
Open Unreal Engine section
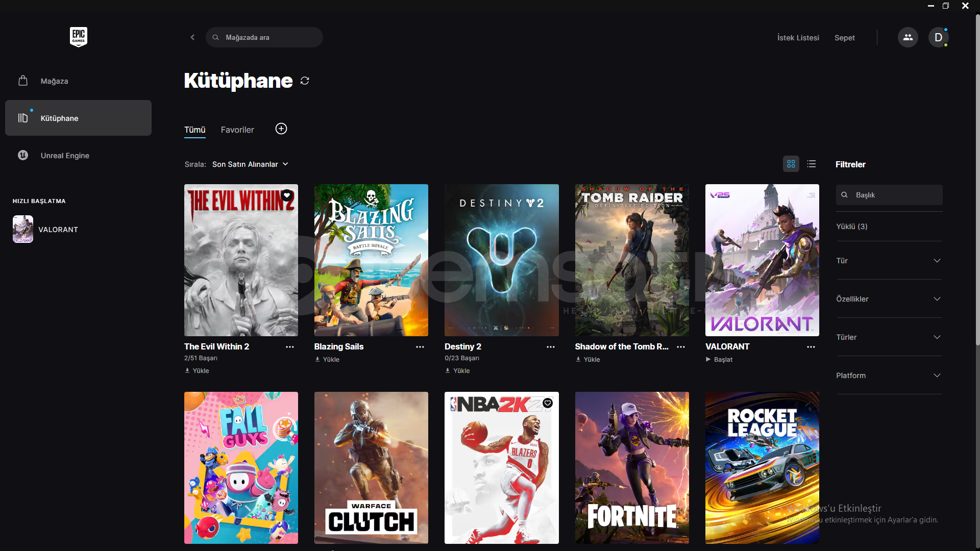(78, 155)
